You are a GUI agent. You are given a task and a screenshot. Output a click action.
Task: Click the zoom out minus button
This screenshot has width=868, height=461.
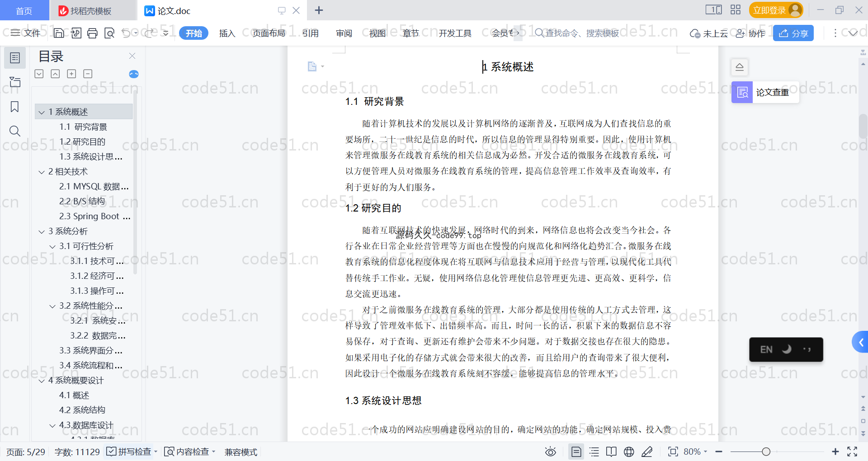click(719, 452)
